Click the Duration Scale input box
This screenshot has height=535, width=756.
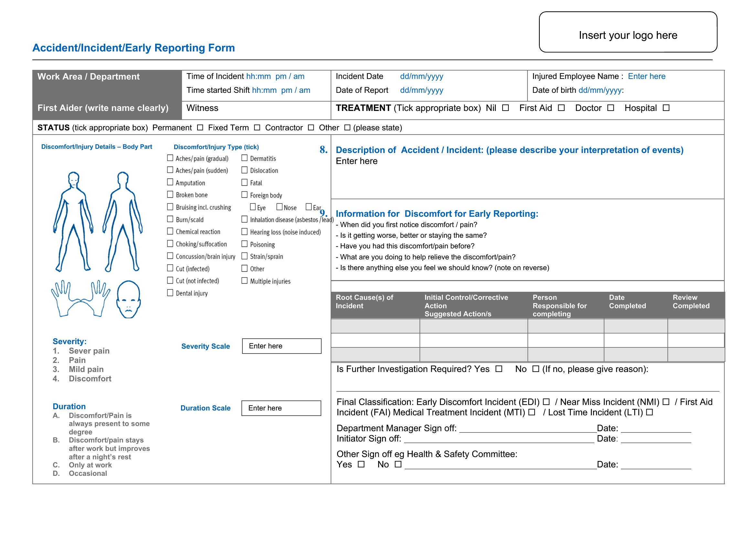point(281,408)
